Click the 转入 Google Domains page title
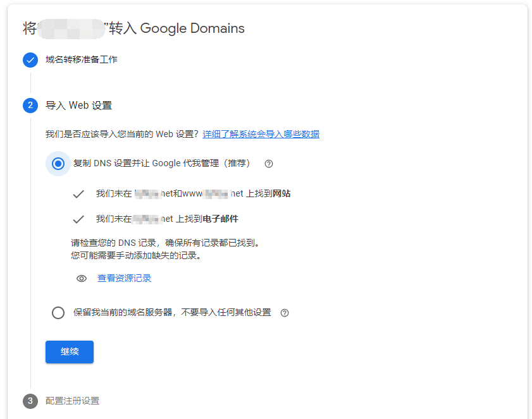 pyautogui.click(x=177, y=28)
